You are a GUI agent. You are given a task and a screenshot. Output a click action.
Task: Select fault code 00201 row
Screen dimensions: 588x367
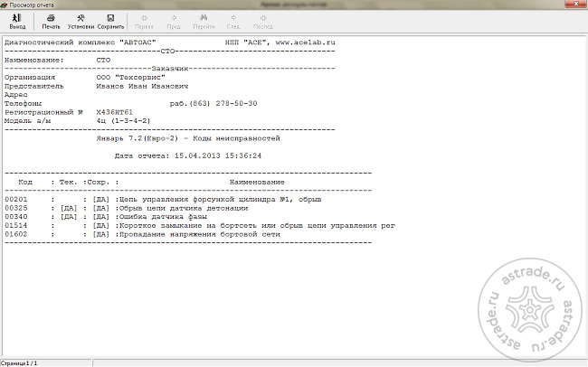163,200
